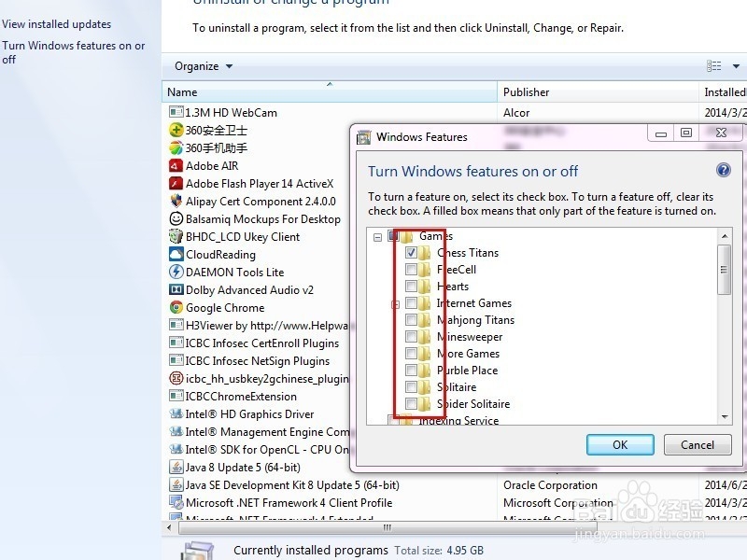This screenshot has width=747, height=560.
Task: Open the Organize dropdown menu
Action: pos(204,66)
